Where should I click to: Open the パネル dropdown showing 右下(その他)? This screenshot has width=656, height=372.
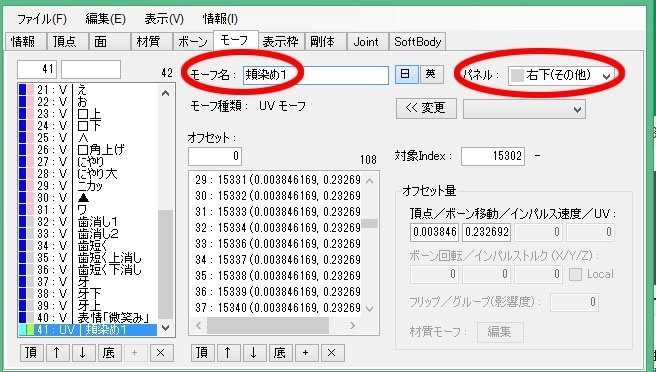[562, 76]
